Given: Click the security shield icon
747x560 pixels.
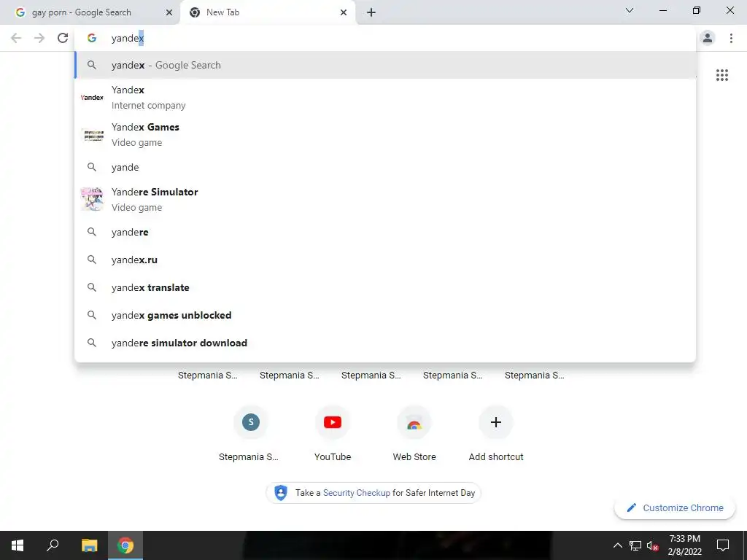Looking at the screenshot, I should coord(281,492).
